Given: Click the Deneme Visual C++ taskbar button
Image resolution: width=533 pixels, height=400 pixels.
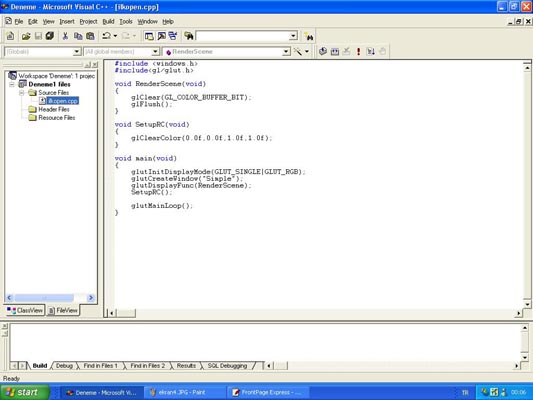Looking at the screenshot, I should pyautogui.click(x=102, y=393).
